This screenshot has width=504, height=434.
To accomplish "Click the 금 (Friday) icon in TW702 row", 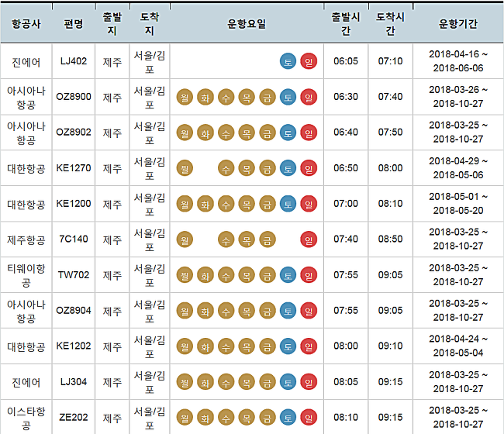I will point(268,275).
